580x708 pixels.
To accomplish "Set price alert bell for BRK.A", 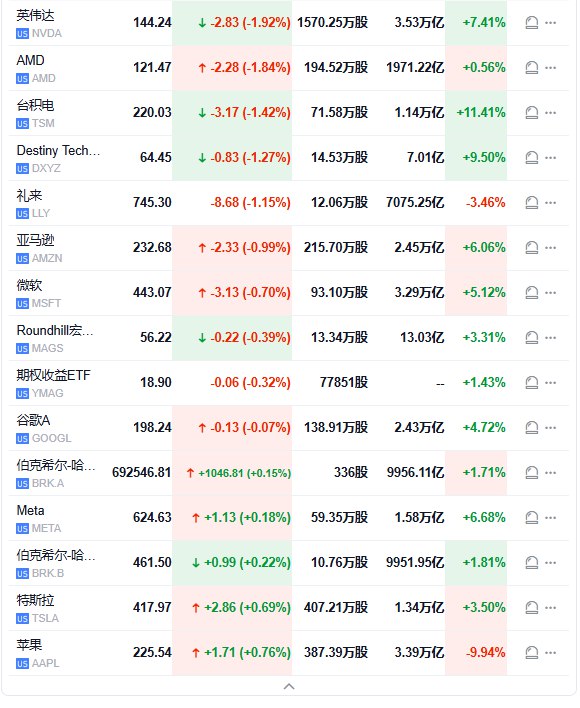I will click(532, 473).
